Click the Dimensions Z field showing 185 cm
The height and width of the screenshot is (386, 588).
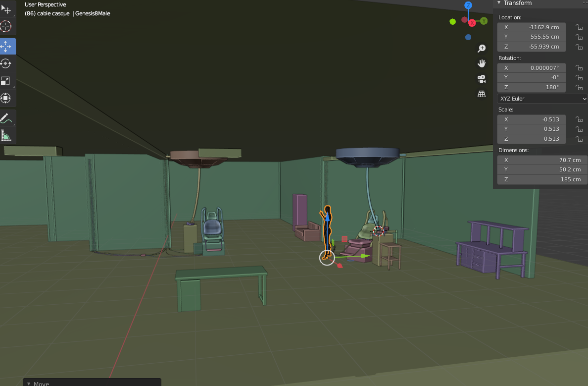coord(542,179)
